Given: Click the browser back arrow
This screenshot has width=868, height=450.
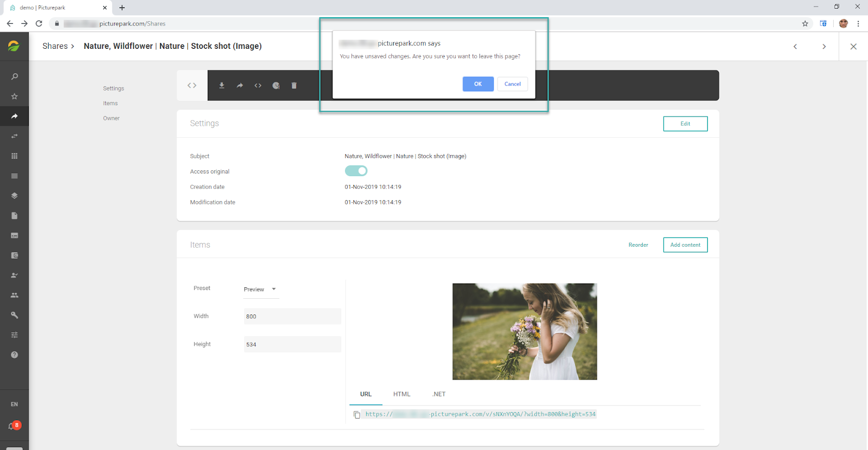Looking at the screenshot, I should click(x=10, y=23).
